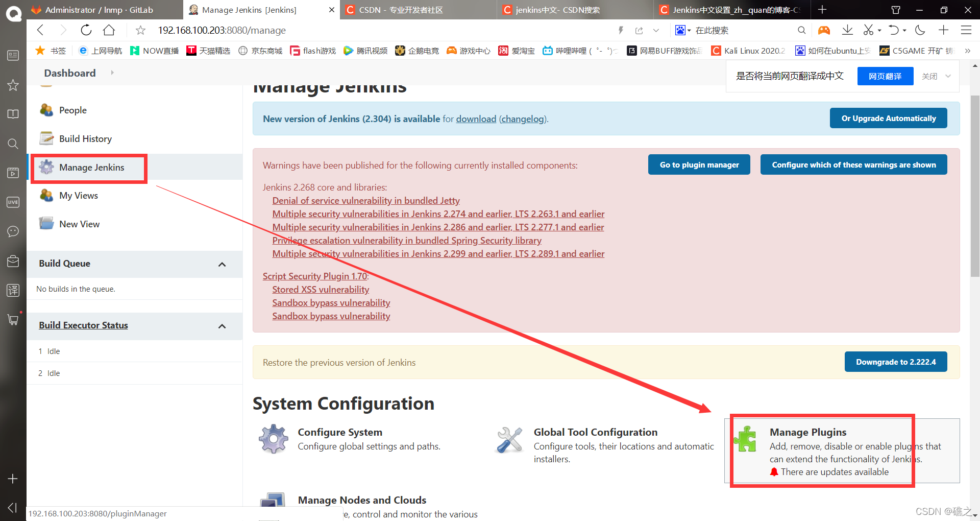Open the reading book icon in sidebar
Viewport: 980px width, 521px height.
pos(13,114)
